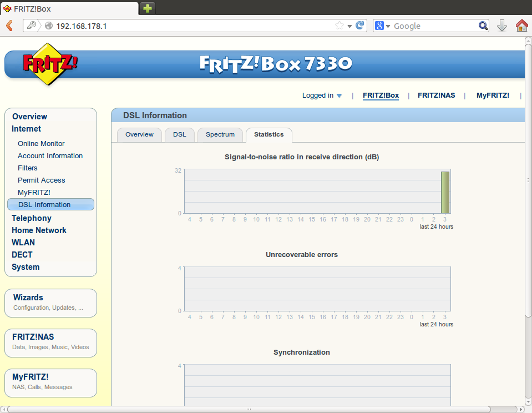Viewport: 532px width, 413px height.
Task: Open a new tab with the green plus button
Action: (x=148, y=8)
